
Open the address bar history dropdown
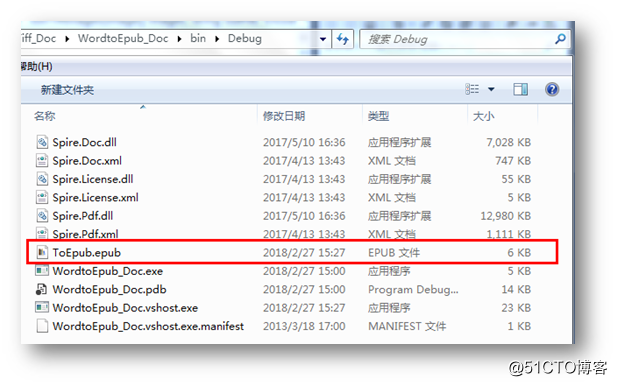323,39
